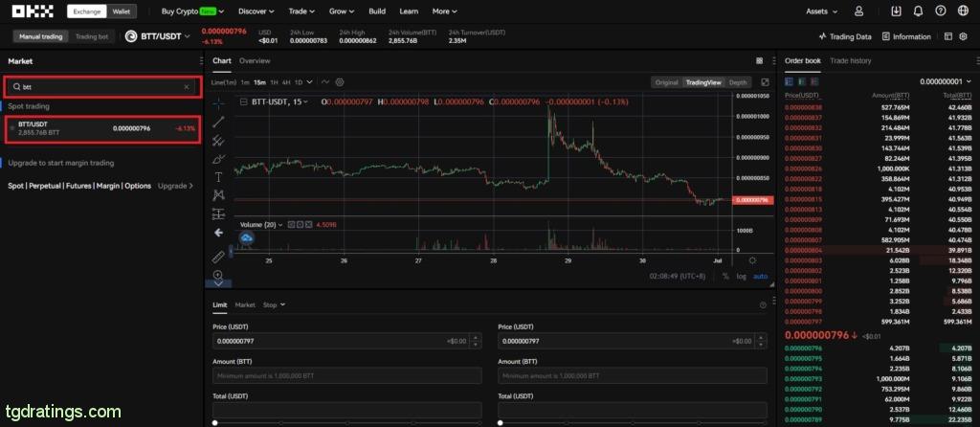The image size is (980, 427).
Task: Open the app download icon
Action: point(896,11)
